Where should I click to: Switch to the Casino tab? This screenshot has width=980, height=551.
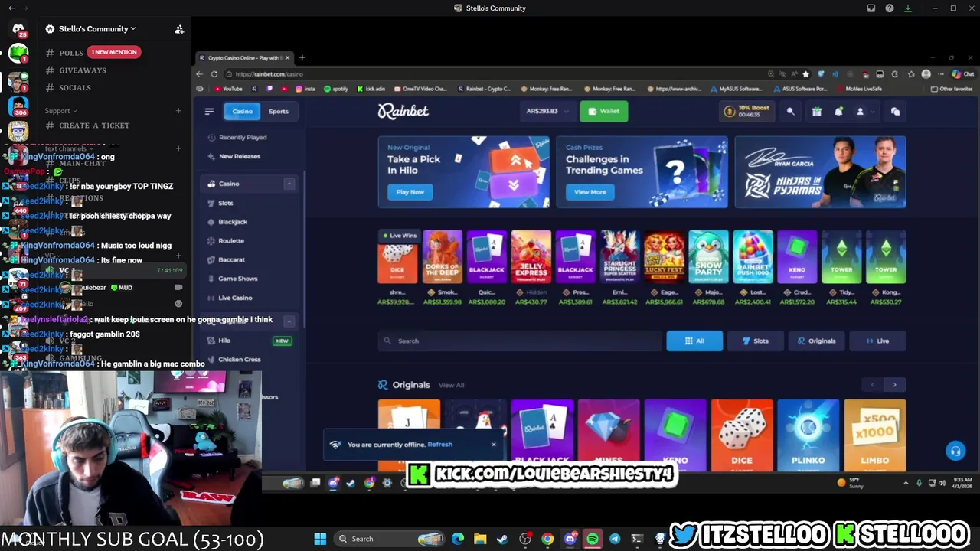click(x=242, y=112)
